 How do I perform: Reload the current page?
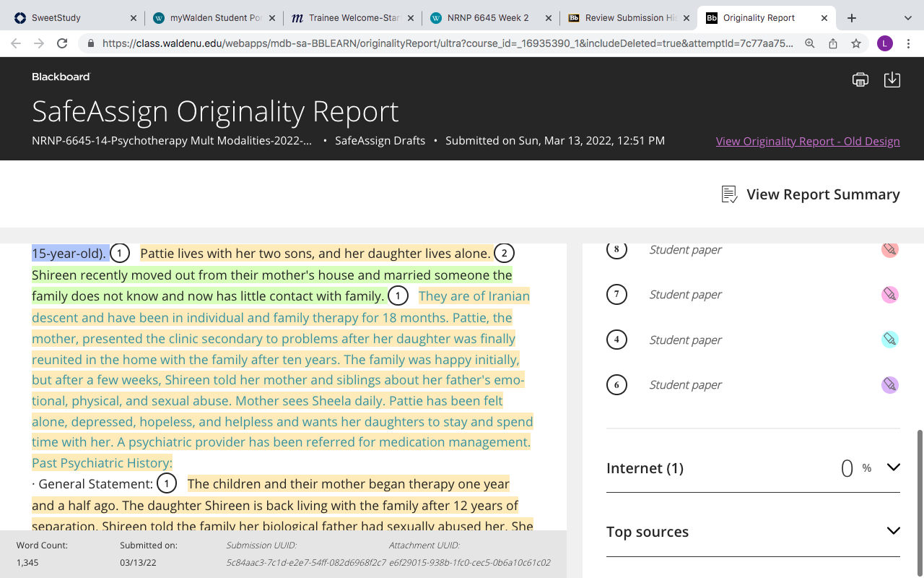coord(62,43)
